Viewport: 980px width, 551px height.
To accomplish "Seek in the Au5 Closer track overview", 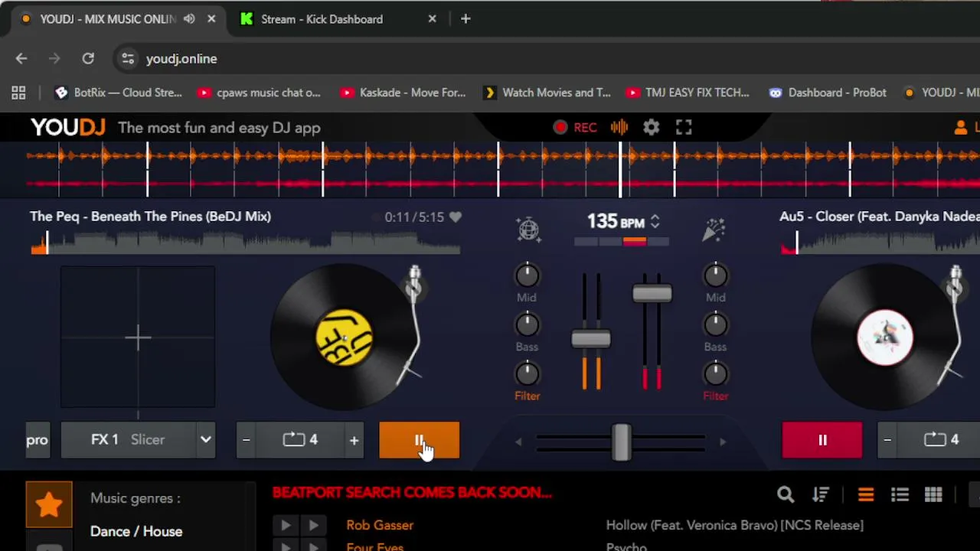I will (x=880, y=243).
